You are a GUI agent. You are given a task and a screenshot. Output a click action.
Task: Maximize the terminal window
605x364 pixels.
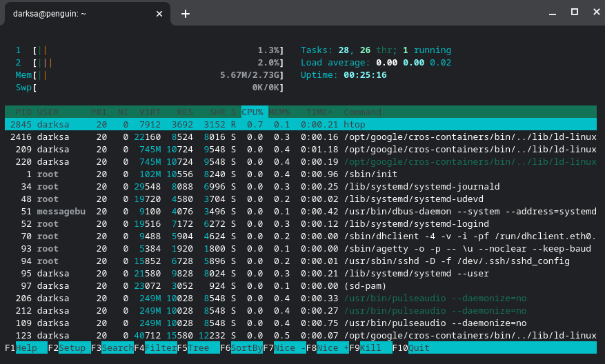click(x=574, y=12)
